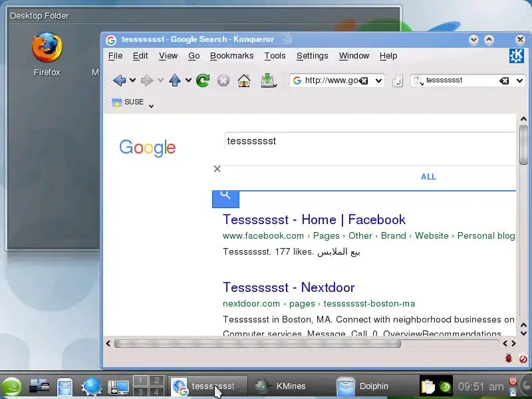This screenshot has width=532, height=399.
Task: Click the grey Forward arrow button
Action: tap(147, 80)
